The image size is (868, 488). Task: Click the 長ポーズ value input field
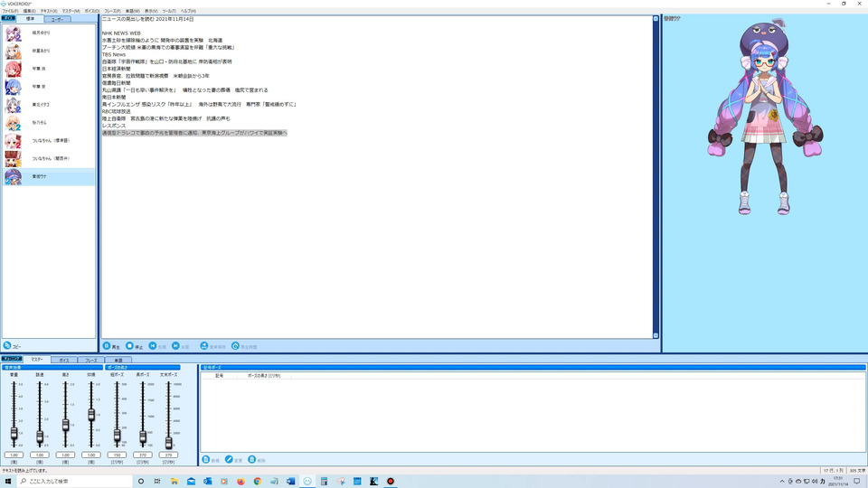point(143,455)
